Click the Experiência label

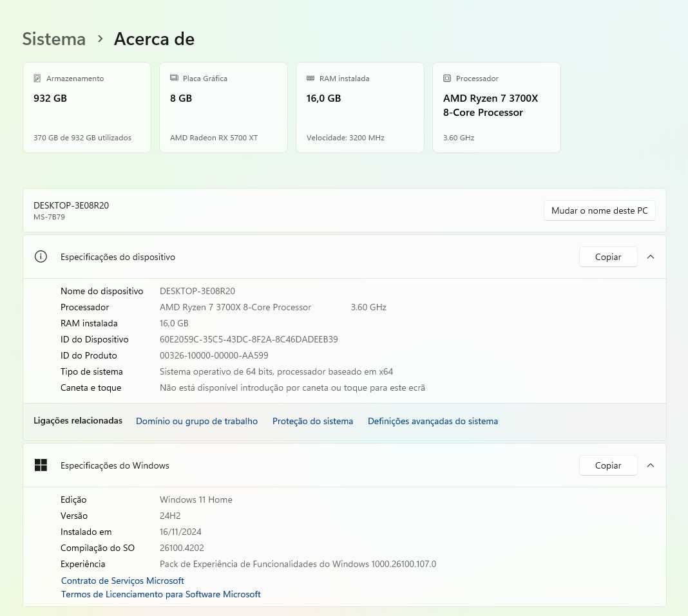[x=83, y=564]
